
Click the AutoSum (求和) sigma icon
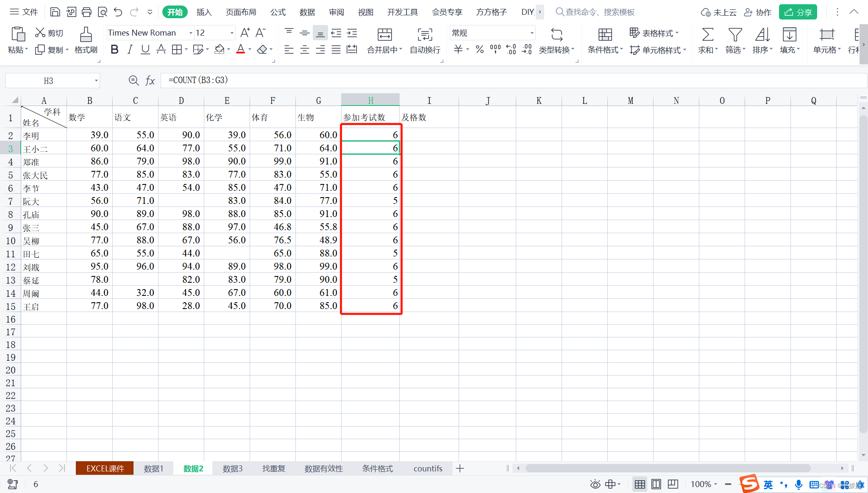coord(707,35)
